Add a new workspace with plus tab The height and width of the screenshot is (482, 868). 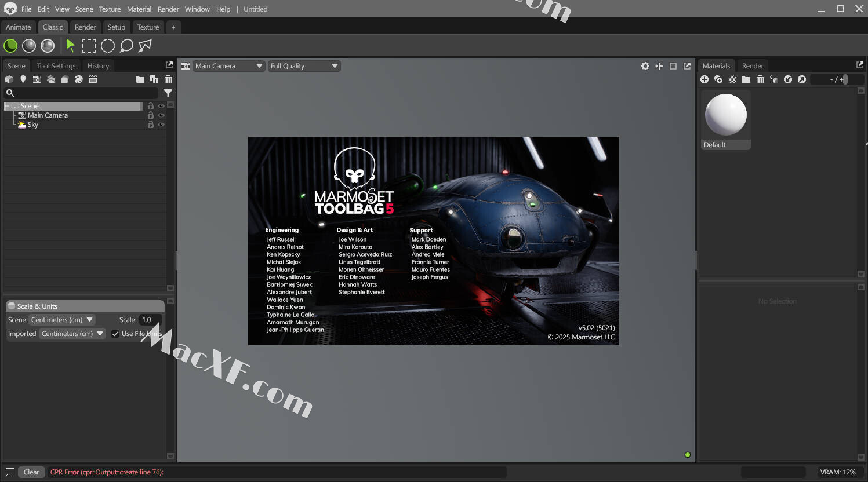point(173,27)
